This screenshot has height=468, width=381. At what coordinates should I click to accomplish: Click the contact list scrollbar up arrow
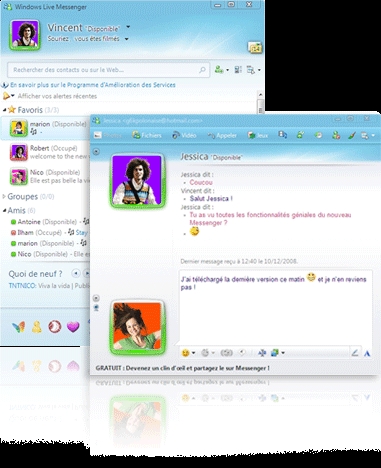point(261,95)
